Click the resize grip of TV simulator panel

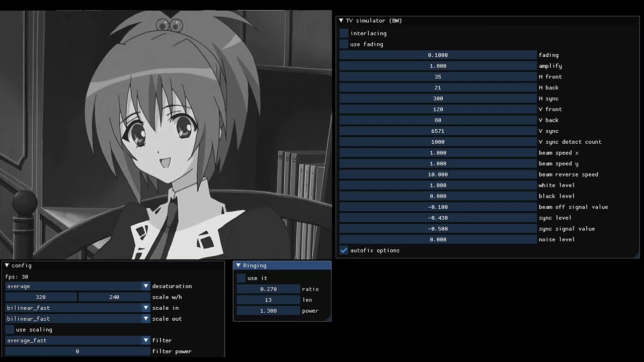click(636, 254)
